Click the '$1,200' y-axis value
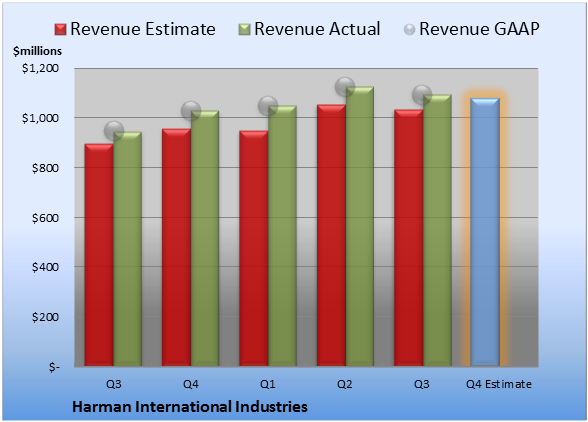Screen dimensions: 588x422 tap(40, 68)
